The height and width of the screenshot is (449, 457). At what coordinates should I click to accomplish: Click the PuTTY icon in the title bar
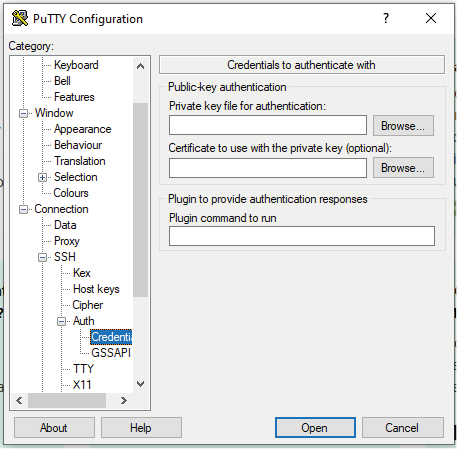(x=20, y=18)
